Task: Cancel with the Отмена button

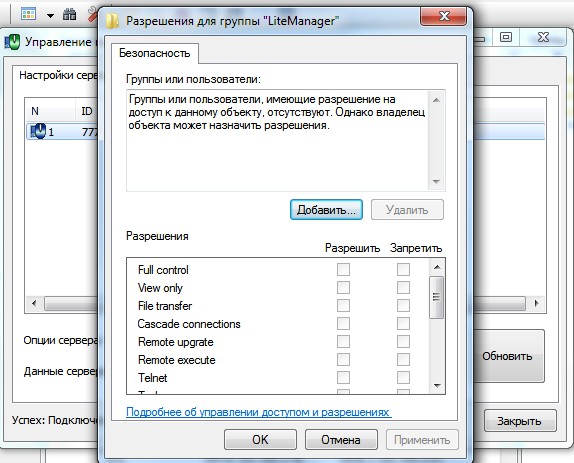Action: 341,440
